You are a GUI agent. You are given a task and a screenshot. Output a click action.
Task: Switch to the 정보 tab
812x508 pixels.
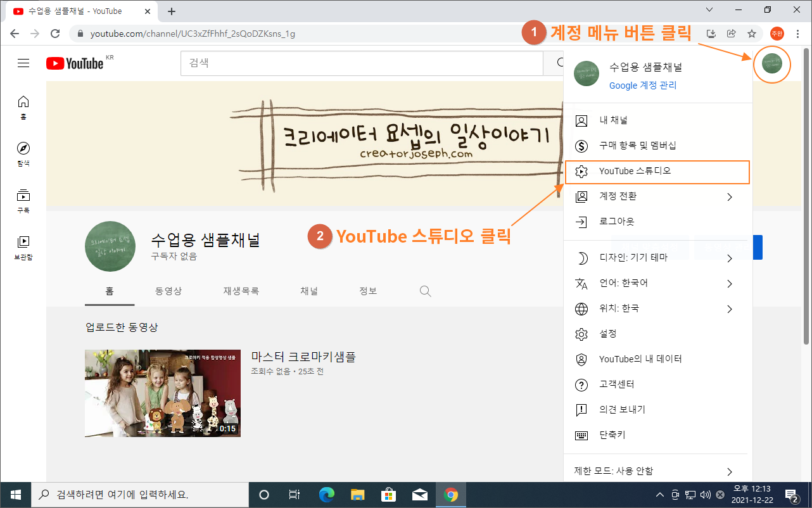point(368,291)
